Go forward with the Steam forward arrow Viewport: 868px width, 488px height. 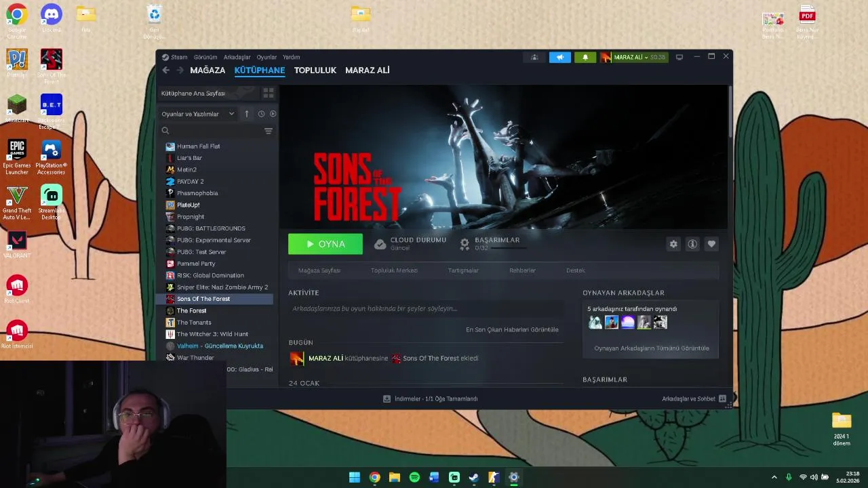click(x=180, y=70)
